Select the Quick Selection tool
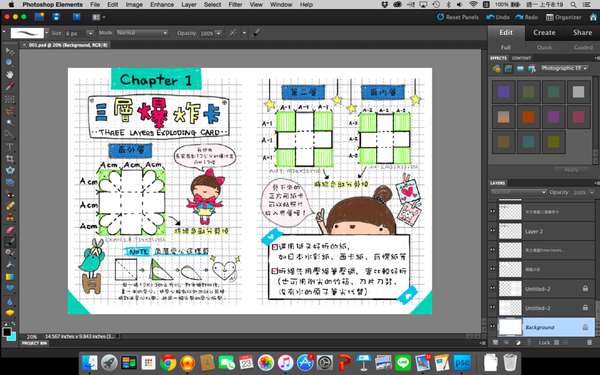Screen dimensions: 600x375 [10, 135]
